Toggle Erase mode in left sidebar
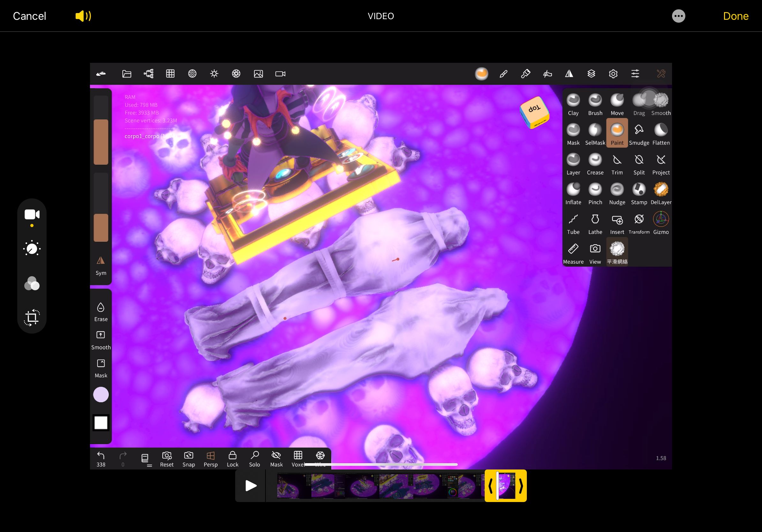Screen dimensions: 762x532 (101, 312)
